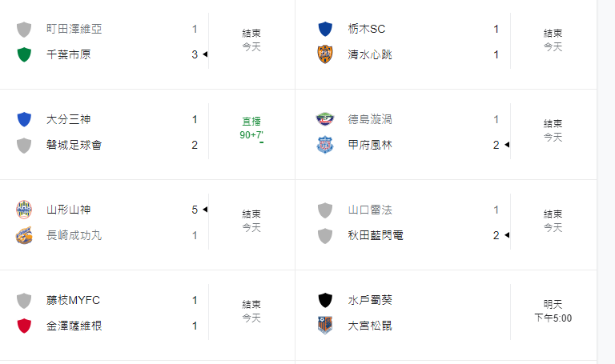Viewport: 615px width, 364px height.
Task: Click the blue 栃木SC shield icon
Action: tap(325, 29)
